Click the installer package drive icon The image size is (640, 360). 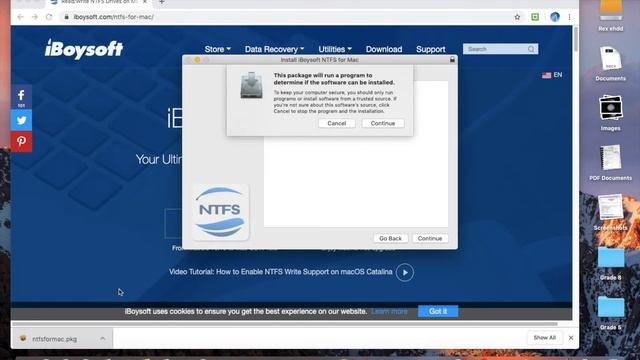pos(251,85)
